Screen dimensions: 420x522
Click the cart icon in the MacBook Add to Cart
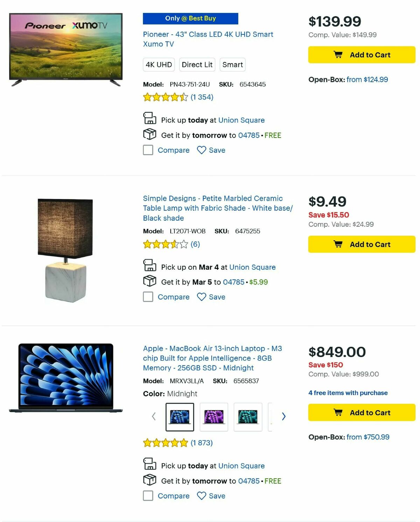tap(338, 412)
